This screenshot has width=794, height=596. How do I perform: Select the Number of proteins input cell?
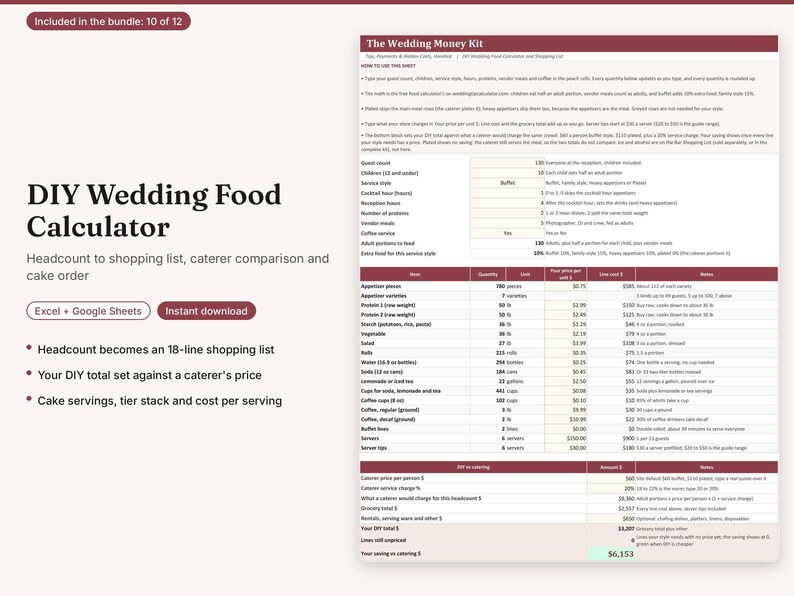507,213
